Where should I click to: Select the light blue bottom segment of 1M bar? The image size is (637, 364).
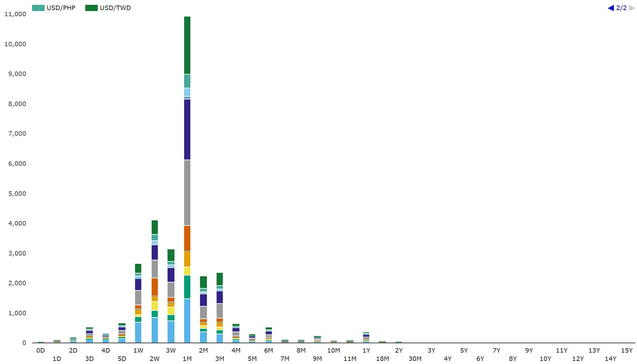(x=187, y=320)
